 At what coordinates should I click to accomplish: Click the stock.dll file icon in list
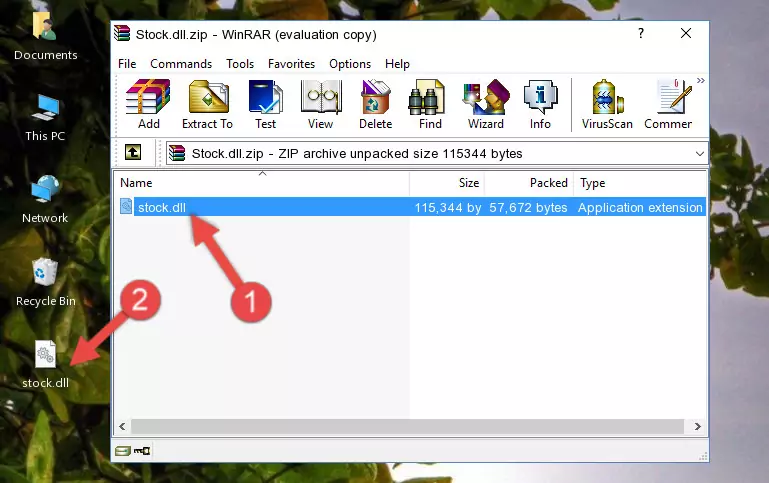[x=126, y=206]
